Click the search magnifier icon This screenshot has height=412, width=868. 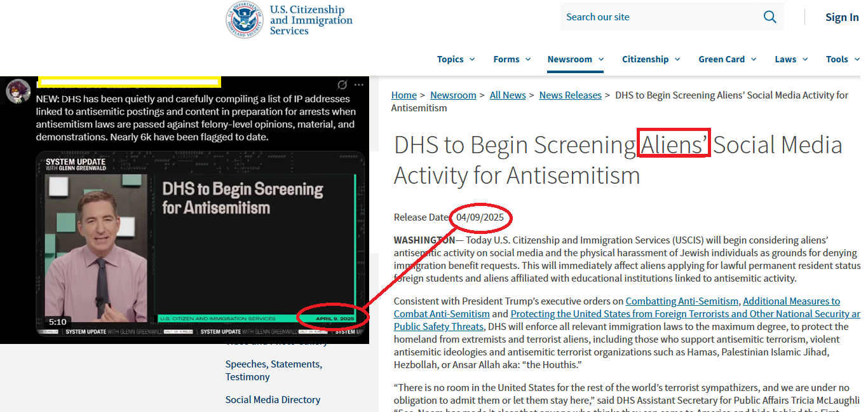pos(770,17)
